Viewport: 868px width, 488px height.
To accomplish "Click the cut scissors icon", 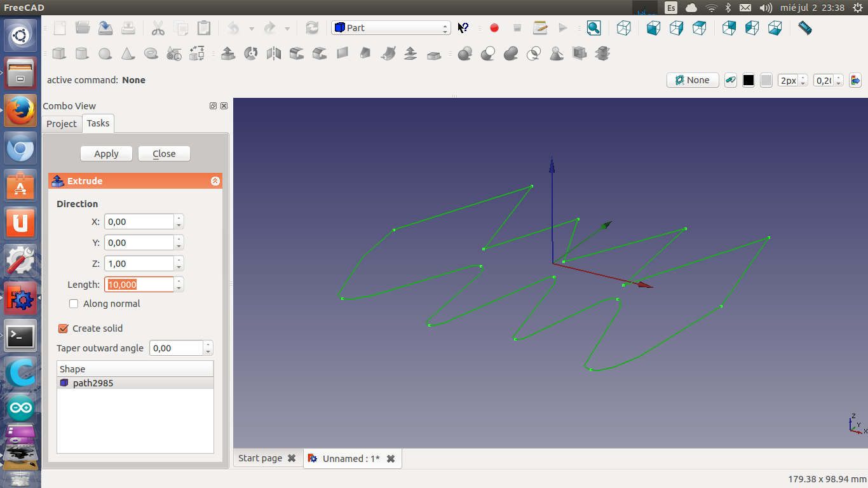I will (158, 28).
